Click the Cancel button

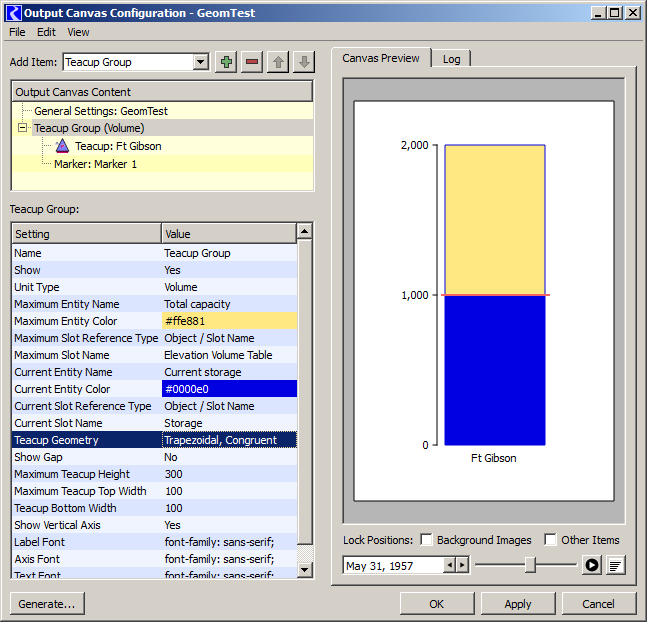point(598,604)
